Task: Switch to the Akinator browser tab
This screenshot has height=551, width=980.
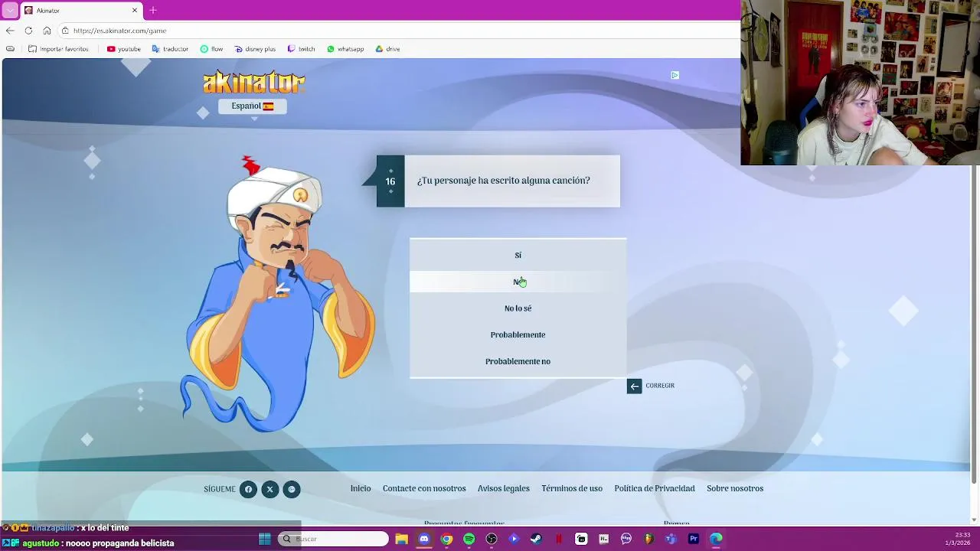Action: click(80, 10)
